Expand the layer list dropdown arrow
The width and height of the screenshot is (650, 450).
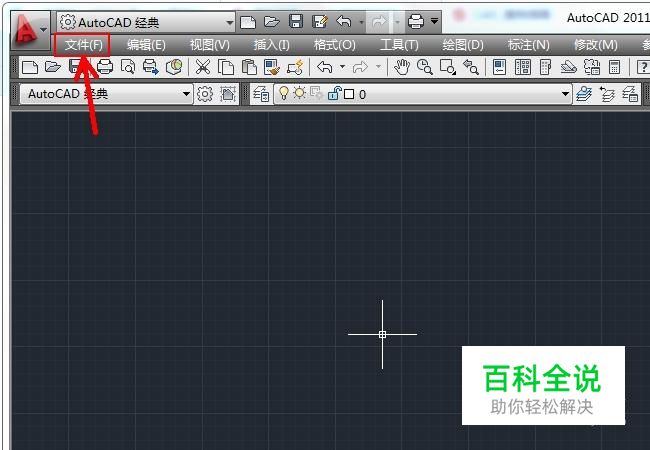click(x=565, y=94)
